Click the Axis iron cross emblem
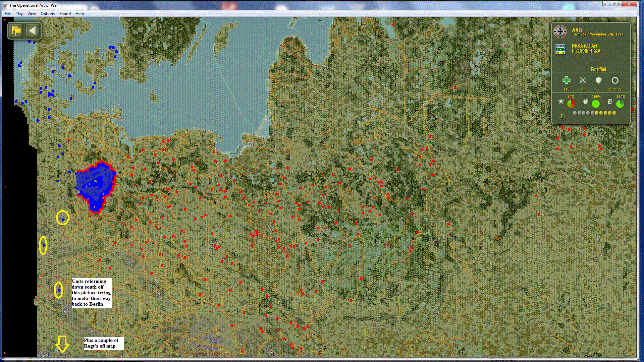644x362 pixels. 560,32
